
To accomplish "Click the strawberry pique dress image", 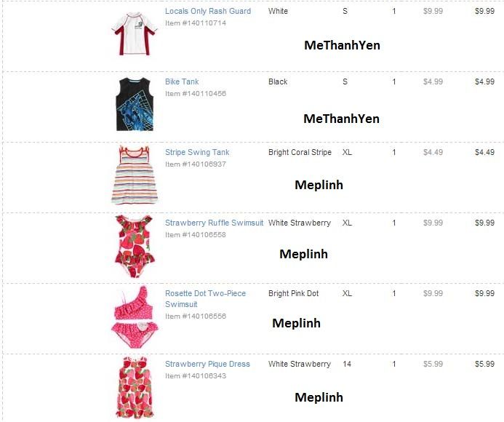I will 135,387.
